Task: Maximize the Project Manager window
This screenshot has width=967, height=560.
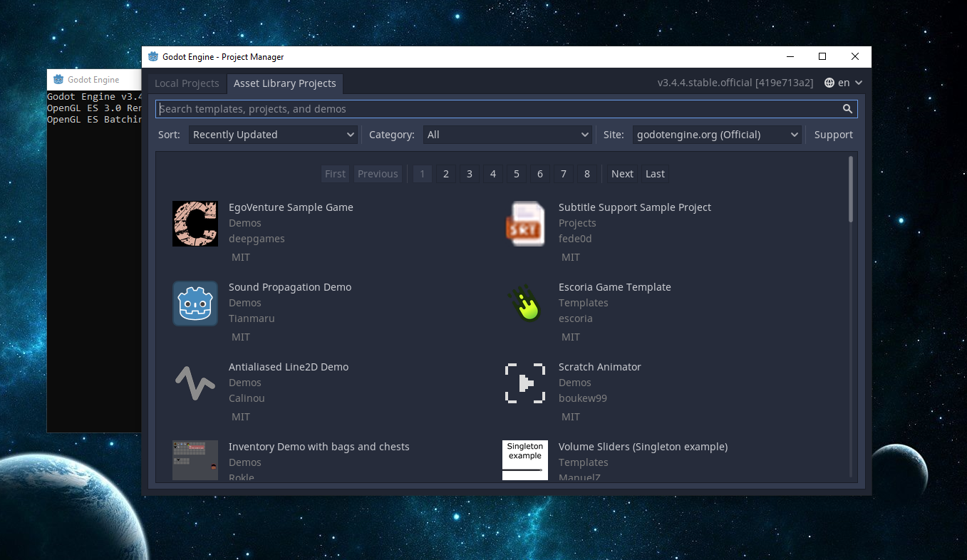Action: [822, 57]
